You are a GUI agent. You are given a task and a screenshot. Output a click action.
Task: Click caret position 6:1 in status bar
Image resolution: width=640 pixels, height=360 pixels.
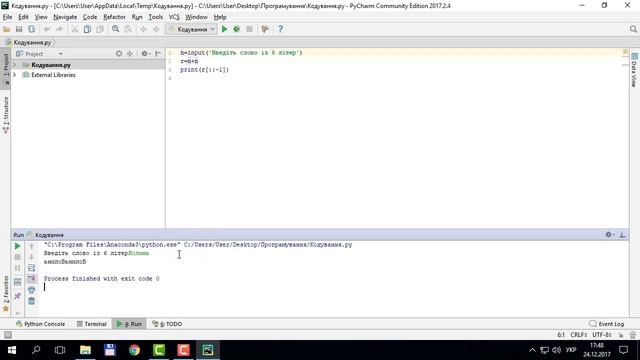561,335
